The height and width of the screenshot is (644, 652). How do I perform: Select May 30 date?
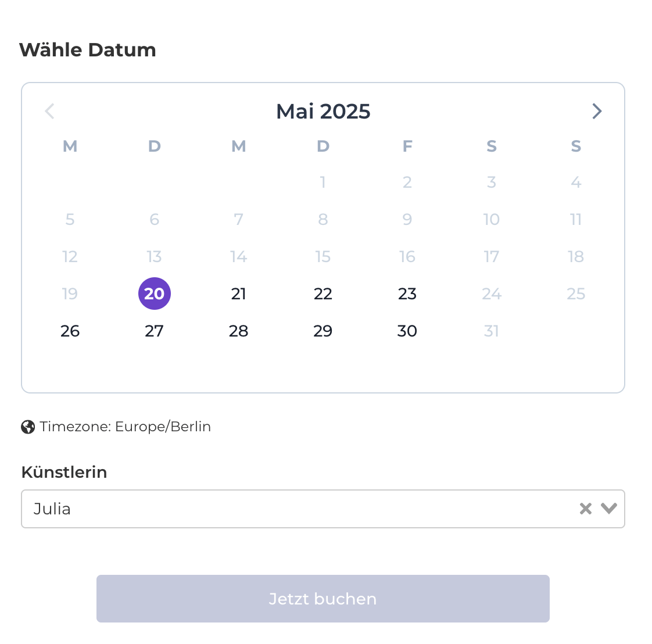407,331
